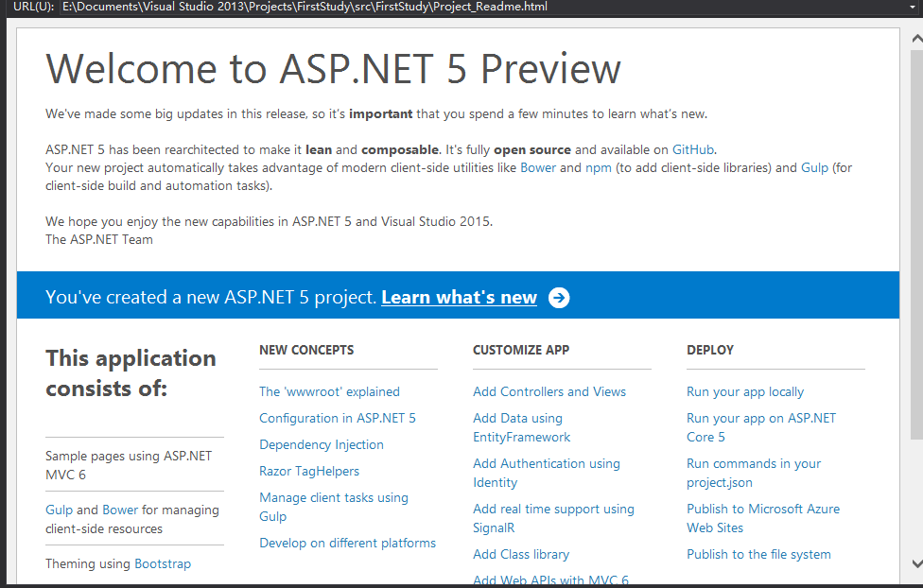Click the 'Welcome to ASP.NET 5 Preview' heading
Viewport: 923px width, 588px height.
[333, 69]
